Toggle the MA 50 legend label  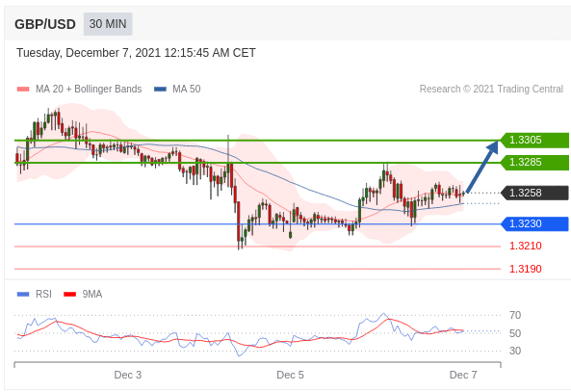(x=187, y=90)
